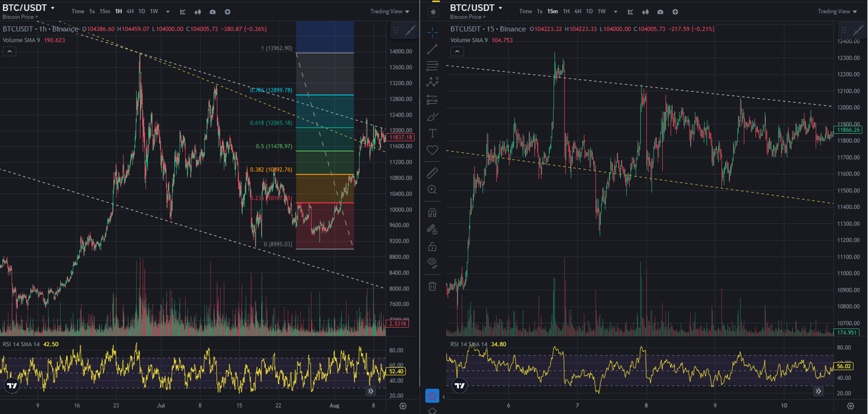Click the line tool in left chart floating toolbar
Screen dimensions: 868x414
411,31
